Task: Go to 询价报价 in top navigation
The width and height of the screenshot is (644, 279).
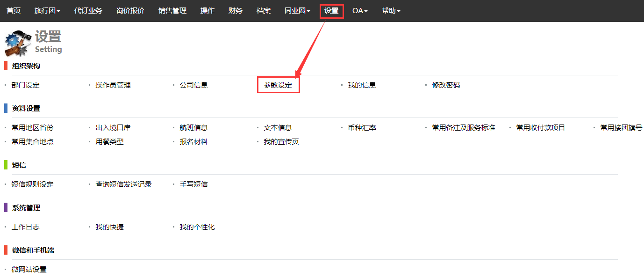Action: [130, 10]
